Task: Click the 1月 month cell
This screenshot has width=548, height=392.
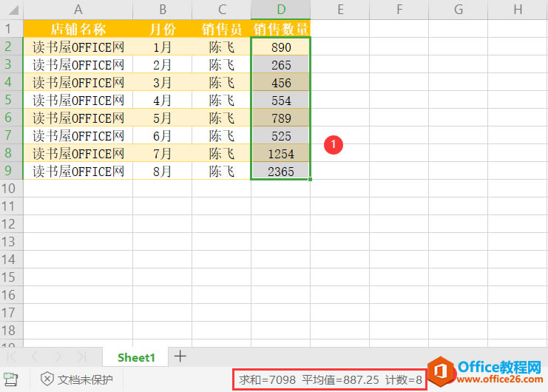Action: (x=162, y=47)
